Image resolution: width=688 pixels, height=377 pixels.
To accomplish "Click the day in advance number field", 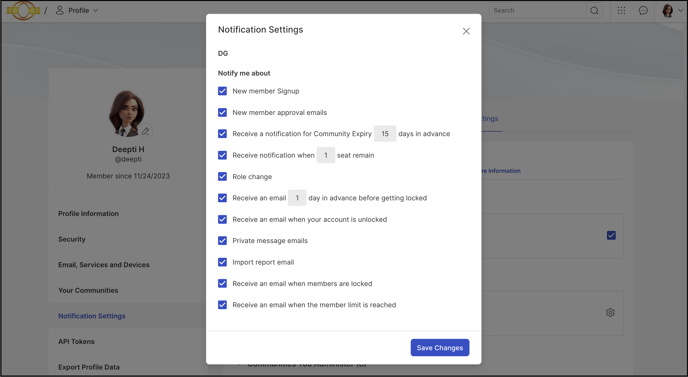I will point(297,198).
